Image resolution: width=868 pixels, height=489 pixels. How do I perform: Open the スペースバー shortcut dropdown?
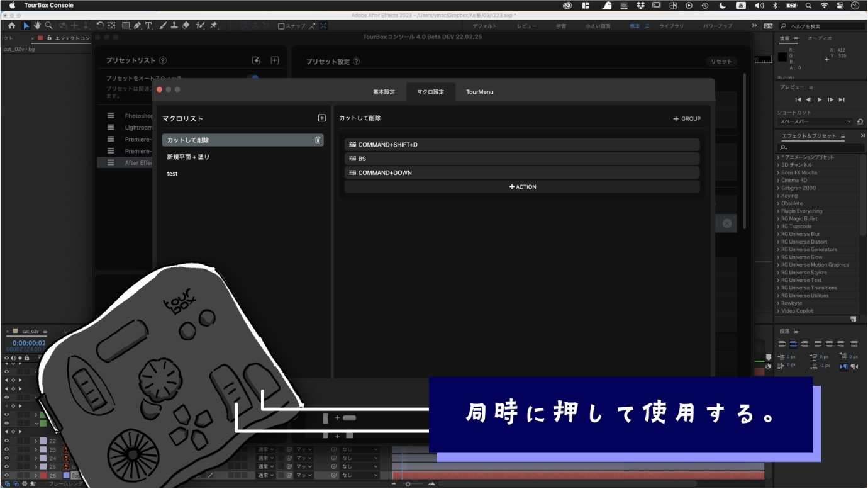coord(815,121)
